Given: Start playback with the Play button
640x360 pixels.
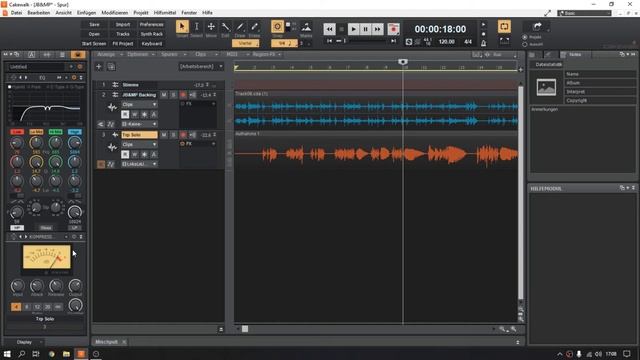Looking at the screenshot, I should coord(353,29).
